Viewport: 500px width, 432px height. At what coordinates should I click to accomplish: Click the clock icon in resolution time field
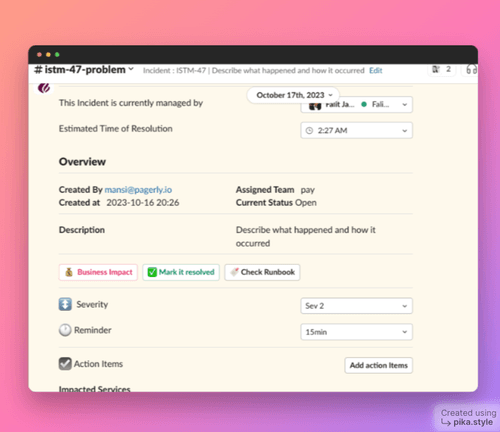(309, 130)
